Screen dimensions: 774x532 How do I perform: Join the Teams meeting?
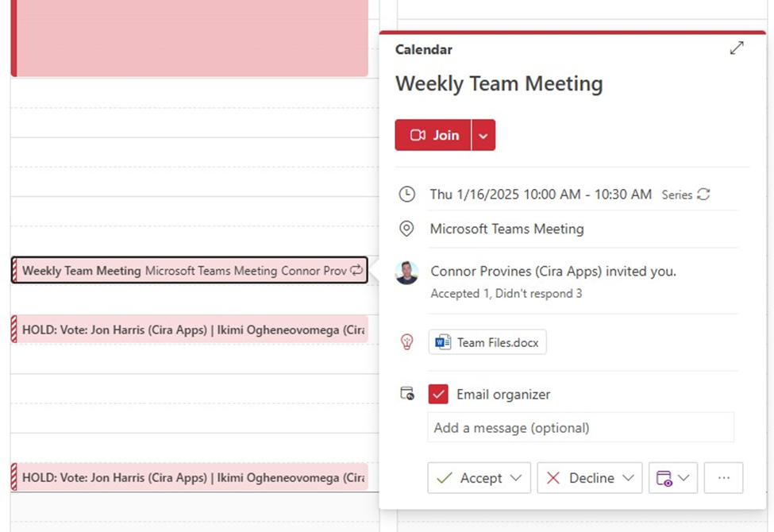pos(433,135)
